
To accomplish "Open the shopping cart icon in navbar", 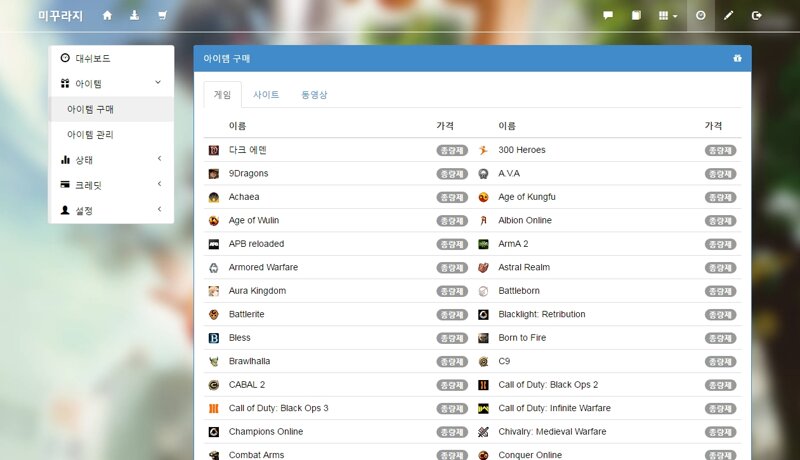I will click(162, 15).
